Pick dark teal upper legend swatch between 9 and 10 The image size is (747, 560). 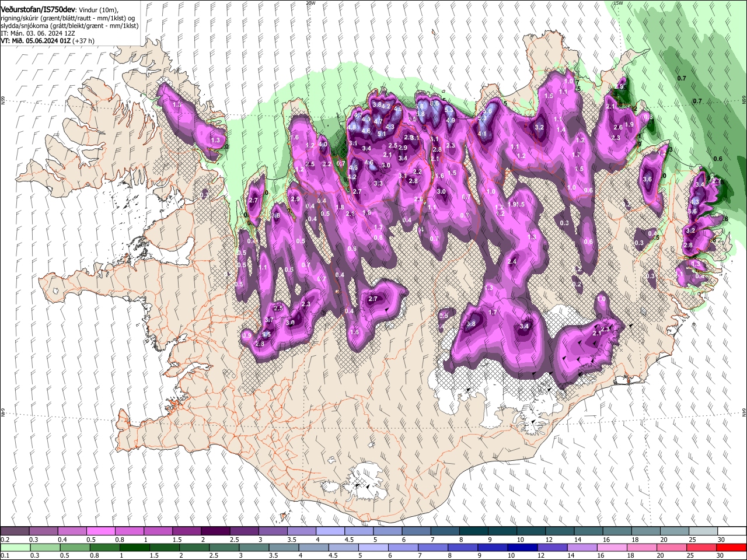[x=502, y=531]
